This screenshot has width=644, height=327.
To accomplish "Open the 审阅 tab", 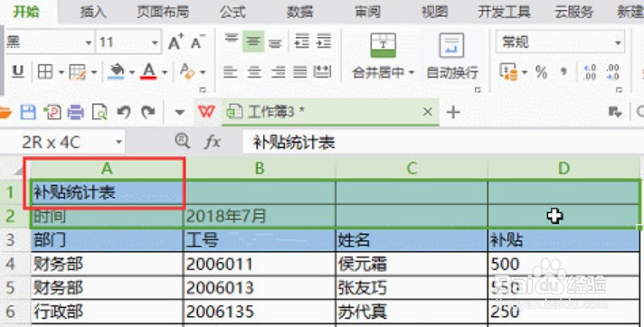I will pos(367,13).
